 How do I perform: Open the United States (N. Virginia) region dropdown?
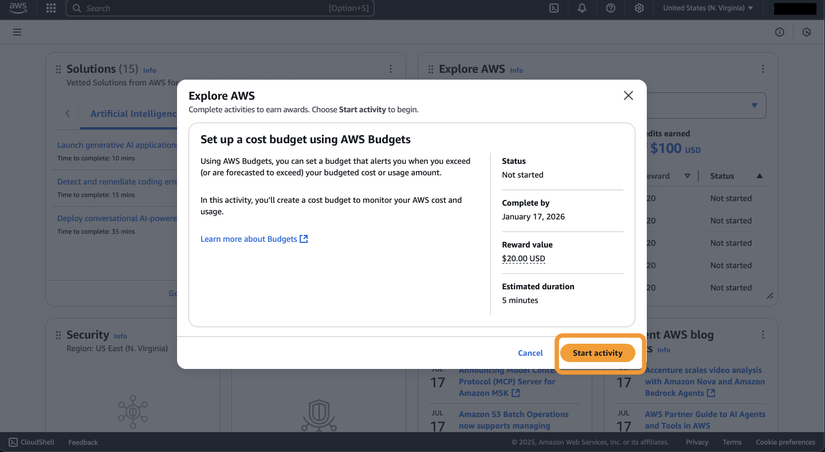click(708, 8)
